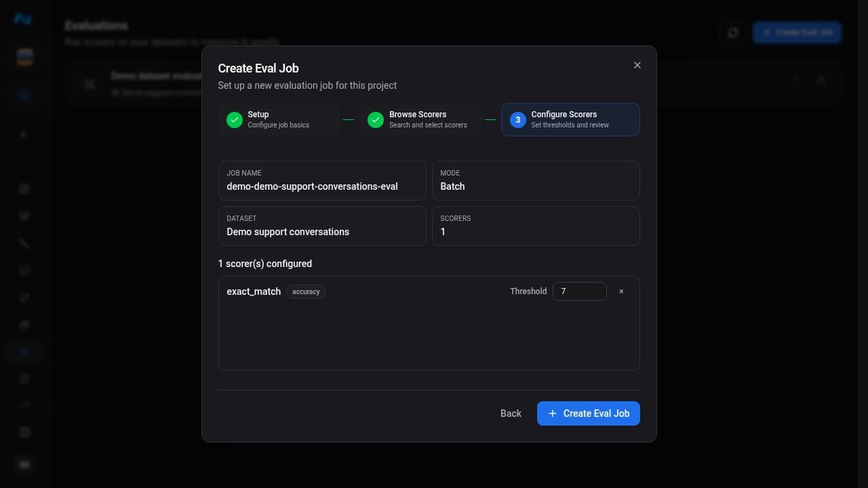Return to the Browse Scorers step
Viewport: 868px width, 488px height.
point(420,119)
